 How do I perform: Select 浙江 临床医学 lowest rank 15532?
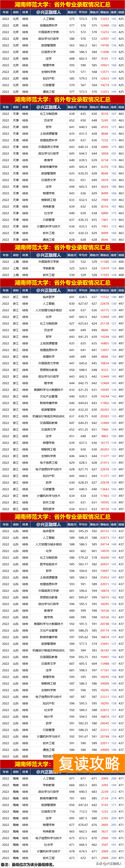point(105,297)
